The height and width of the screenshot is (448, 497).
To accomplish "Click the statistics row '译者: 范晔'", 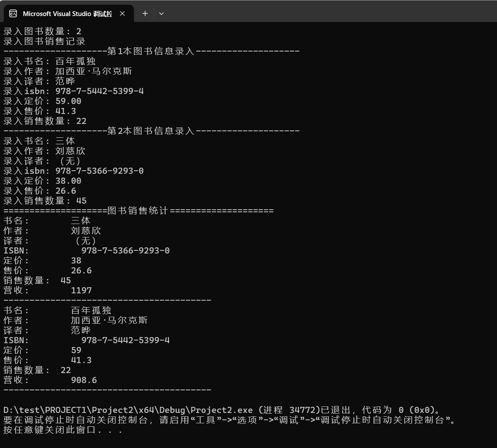I will (47, 331).
